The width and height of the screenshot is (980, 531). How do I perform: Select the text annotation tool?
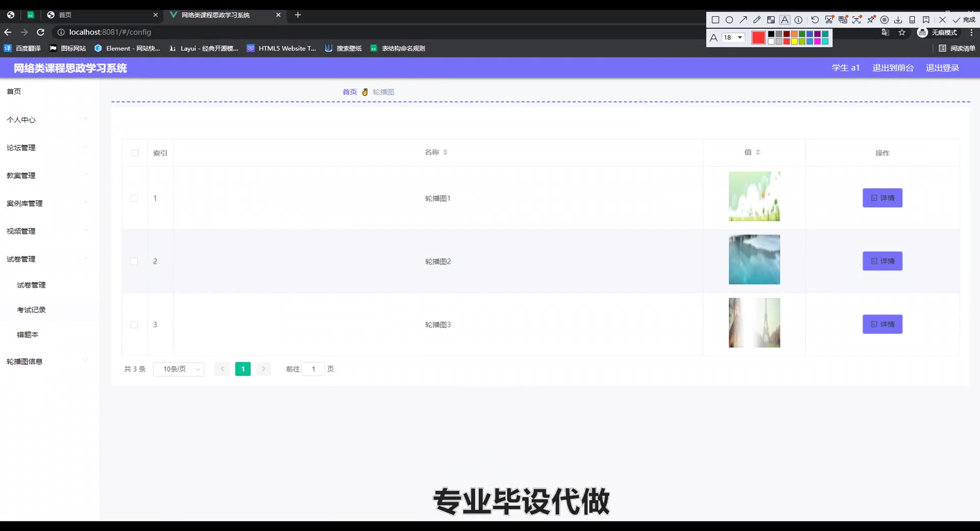click(x=785, y=20)
